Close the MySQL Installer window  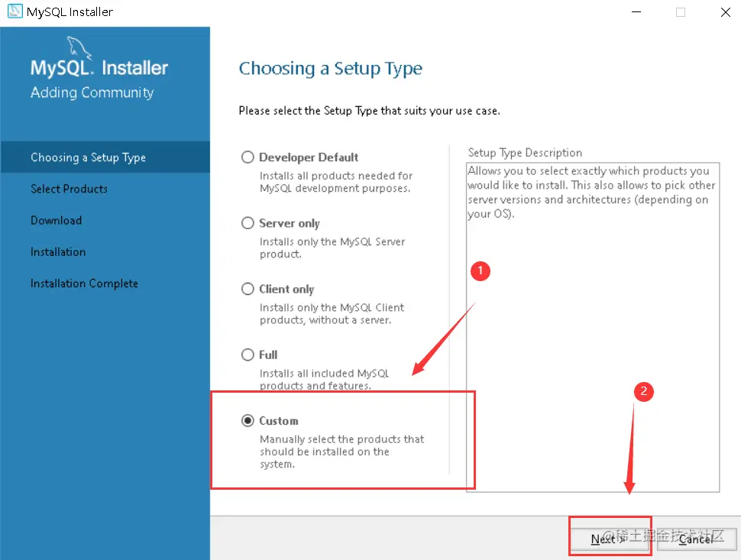726,11
